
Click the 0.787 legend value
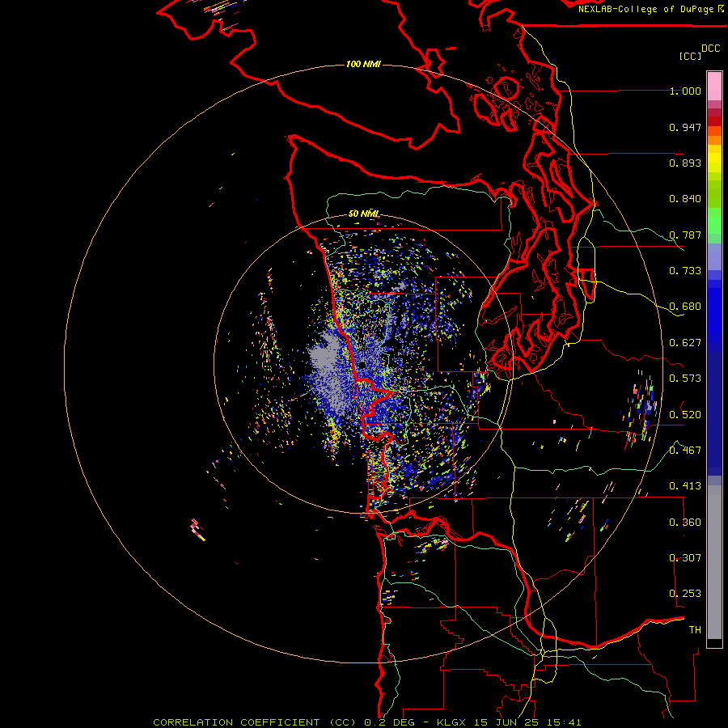point(685,235)
